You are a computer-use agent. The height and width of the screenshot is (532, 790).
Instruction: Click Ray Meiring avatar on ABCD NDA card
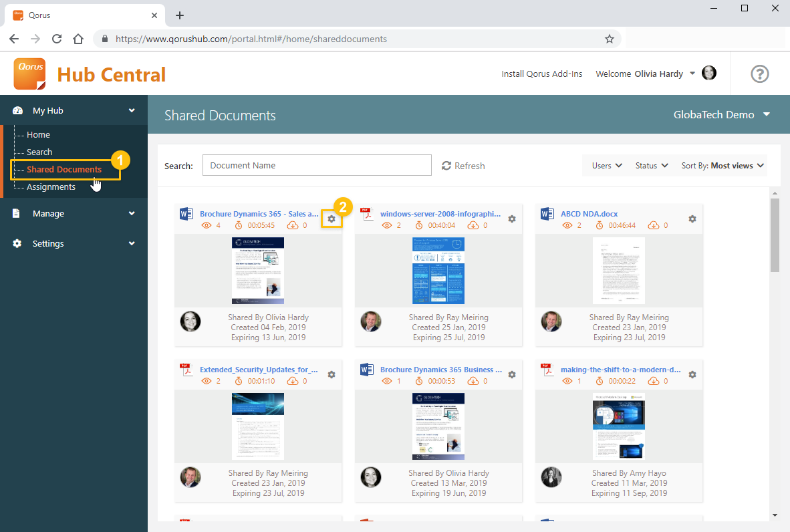pyautogui.click(x=551, y=321)
